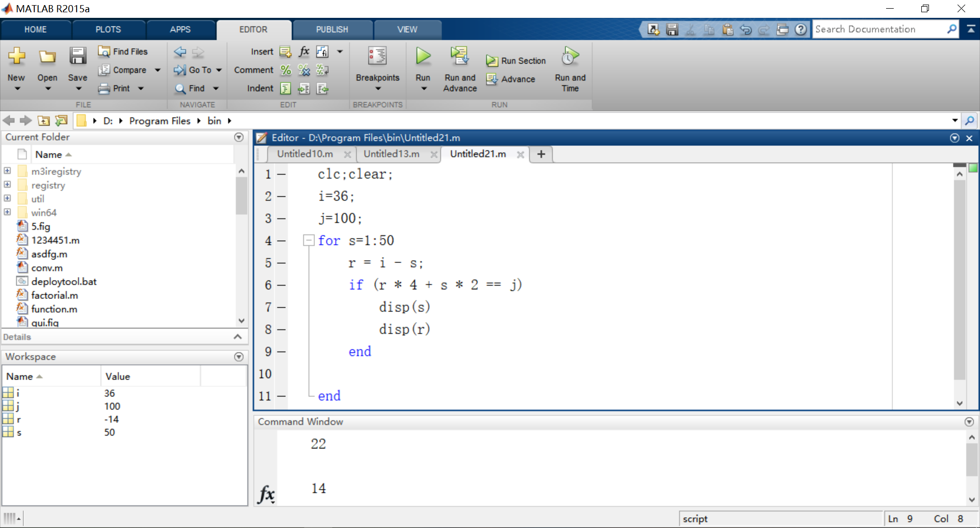Click the wrap comments icon
The height and width of the screenshot is (528, 980).
coord(323,70)
